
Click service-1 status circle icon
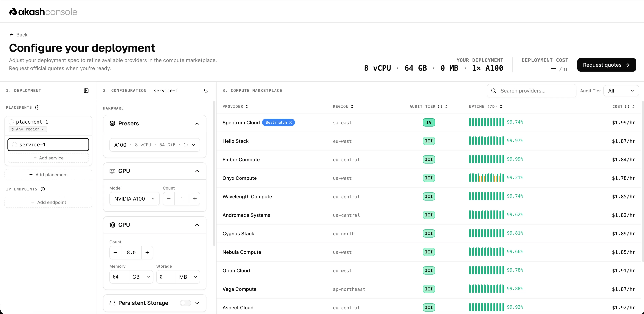coord(15,145)
